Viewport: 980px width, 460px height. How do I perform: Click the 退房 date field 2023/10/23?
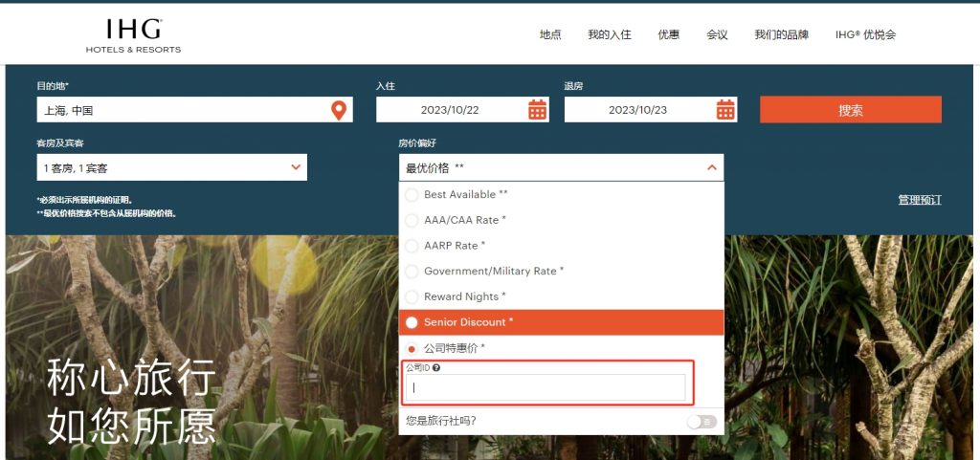coord(651,110)
